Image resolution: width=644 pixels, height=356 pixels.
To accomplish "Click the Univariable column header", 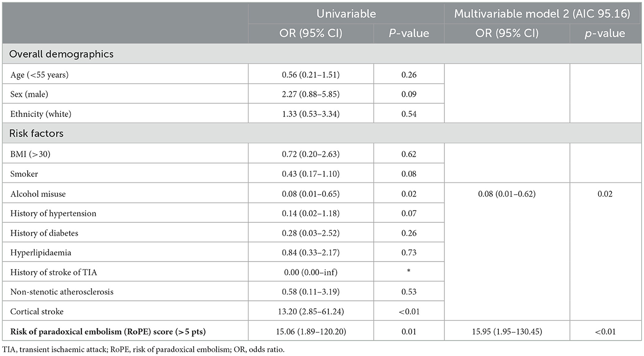I will click(x=346, y=14).
